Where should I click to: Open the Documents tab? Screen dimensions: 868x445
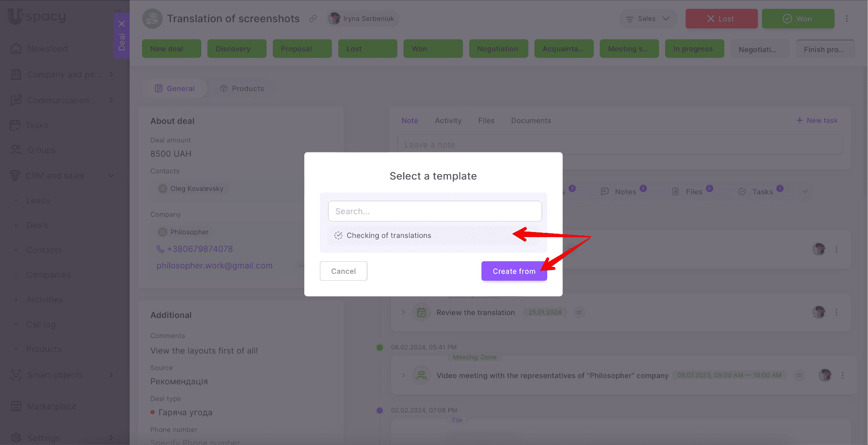pyautogui.click(x=531, y=121)
